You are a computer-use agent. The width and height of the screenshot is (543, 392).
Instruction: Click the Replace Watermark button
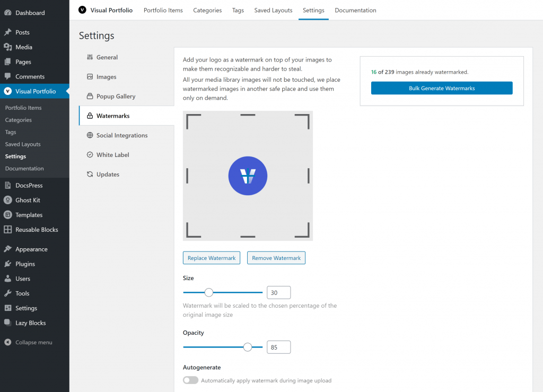pos(211,258)
